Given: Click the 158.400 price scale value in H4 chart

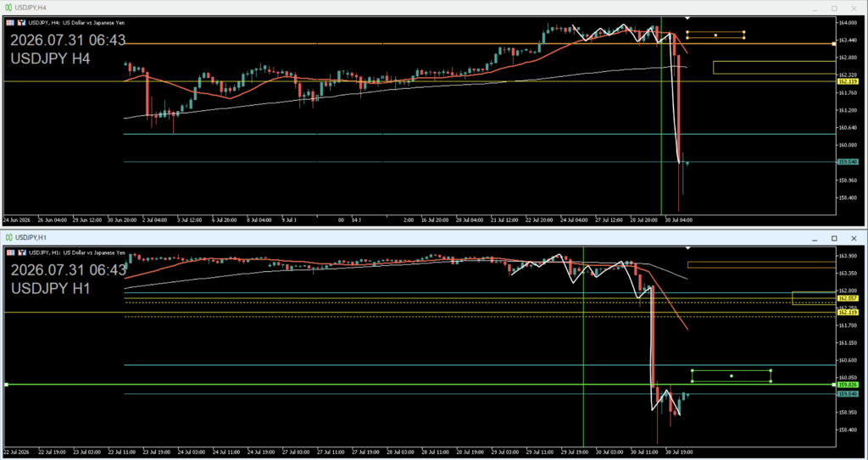Looking at the screenshot, I should point(848,197).
